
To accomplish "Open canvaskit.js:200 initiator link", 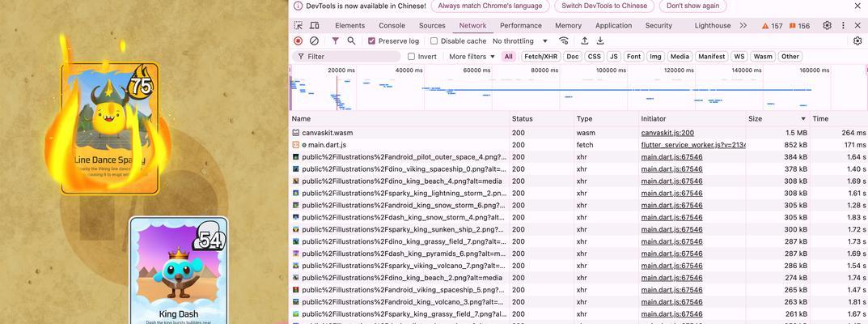I will pyautogui.click(x=667, y=133).
